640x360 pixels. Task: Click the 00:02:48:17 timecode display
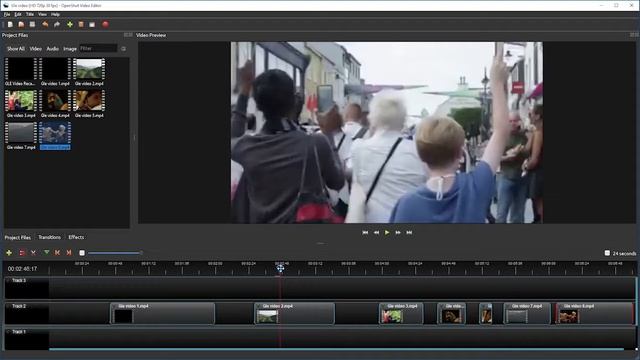[x=22, y=269]
